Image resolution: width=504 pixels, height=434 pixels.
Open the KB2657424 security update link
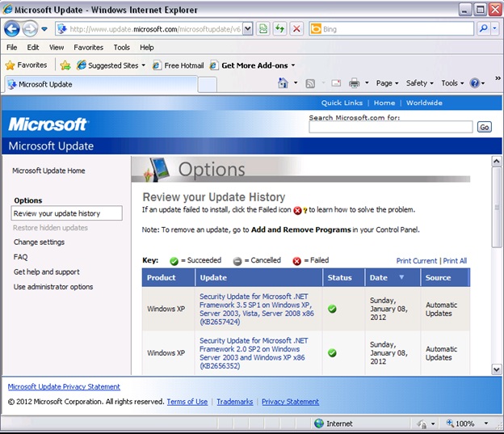click(x=257, y=309)
